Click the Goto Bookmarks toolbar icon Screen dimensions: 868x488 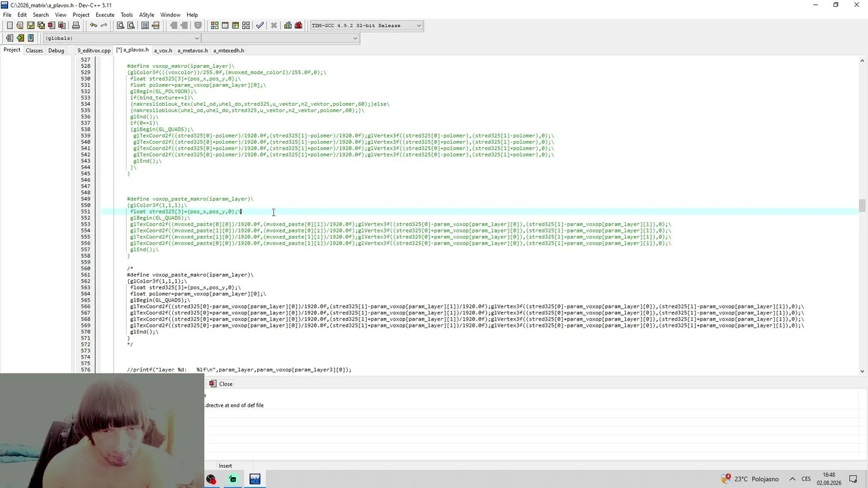[x=31, y=38]
